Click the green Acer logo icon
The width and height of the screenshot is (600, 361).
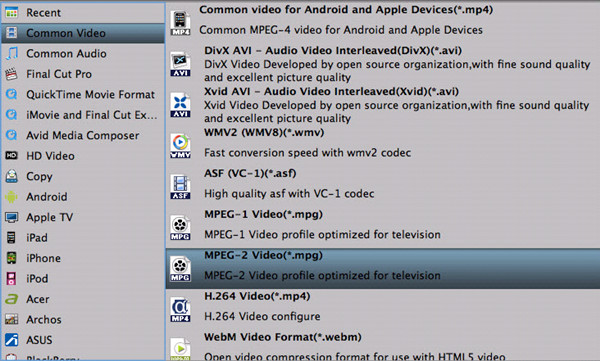(11, 299)
